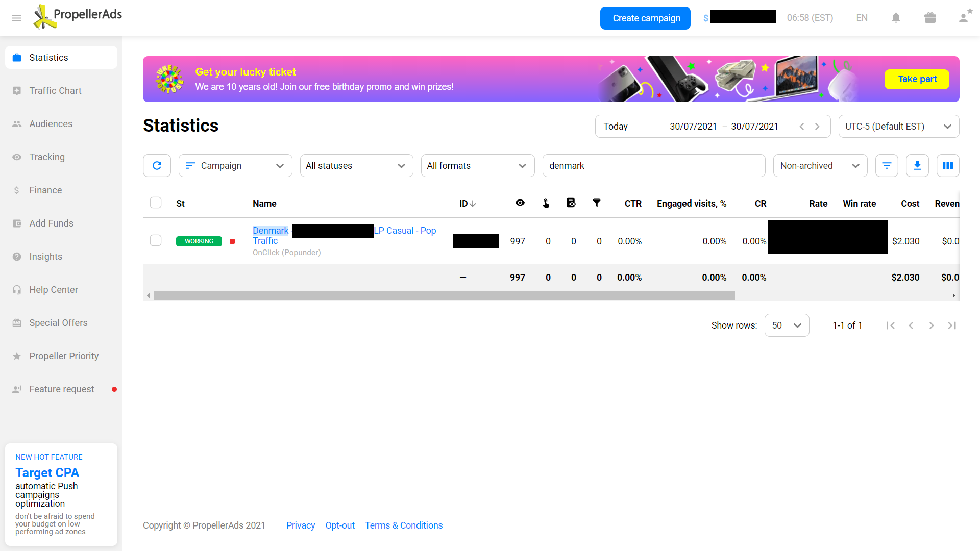The image size is (980, 551).
Task: Open the All statuses dropdown
Action: (356, 166)
